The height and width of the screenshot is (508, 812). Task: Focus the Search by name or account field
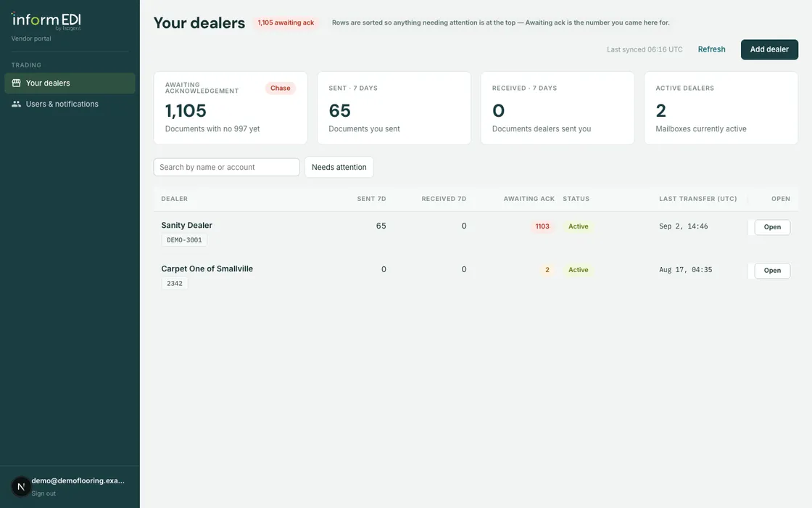point(226,167)
